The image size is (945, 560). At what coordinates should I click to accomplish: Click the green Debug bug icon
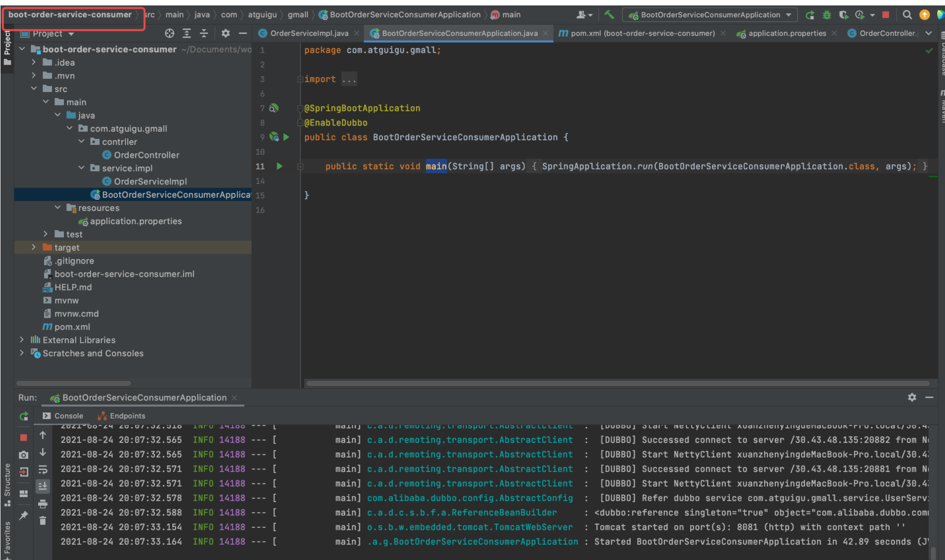coord(827,15)
